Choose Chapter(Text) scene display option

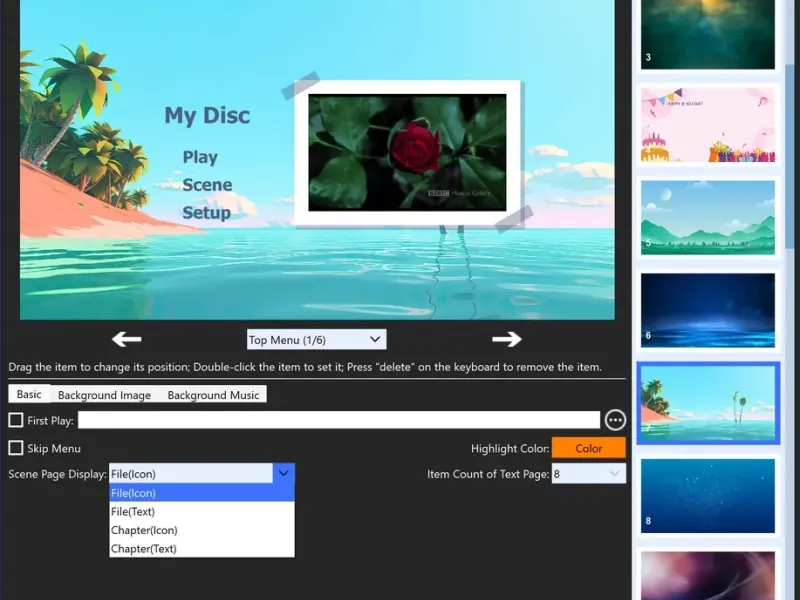[x=202, y=548]
